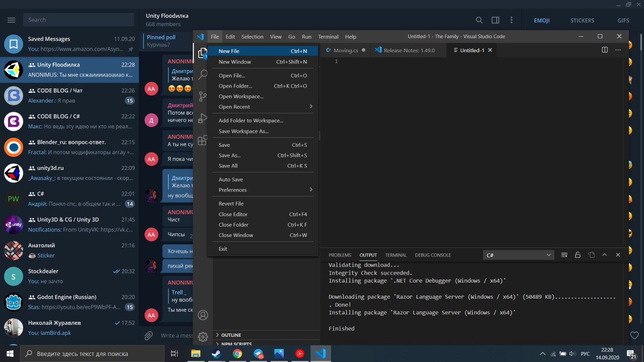Choose Open Folder... menu entry
644x362 pixels.
coord(263,86)
